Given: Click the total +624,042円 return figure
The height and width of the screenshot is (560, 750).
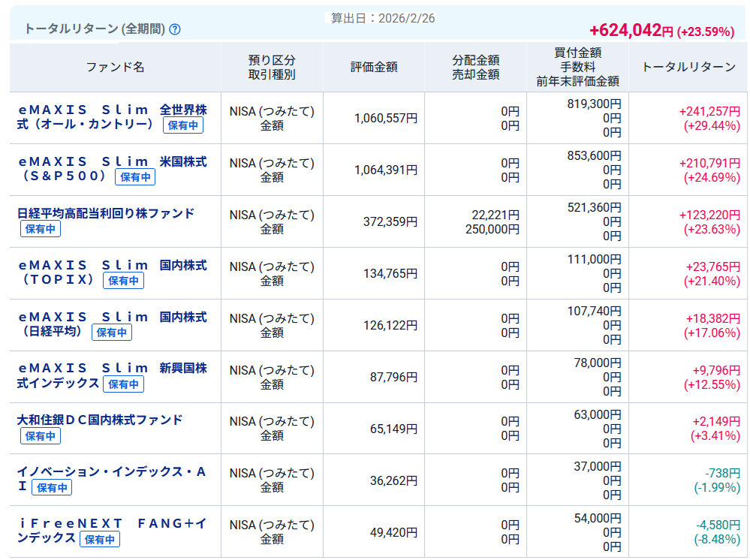Looking at the screenshot, I should point(631,31).
